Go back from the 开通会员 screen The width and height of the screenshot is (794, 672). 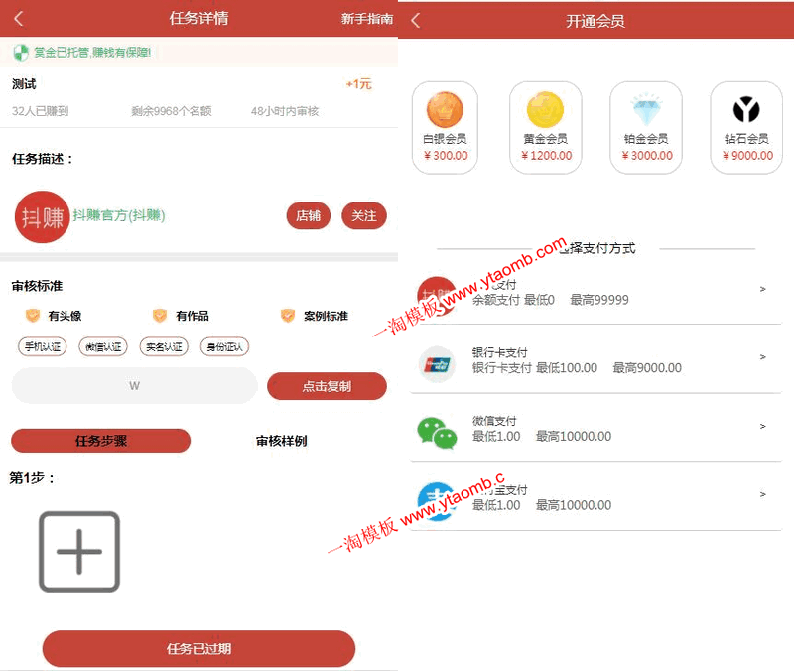point(415,20)
